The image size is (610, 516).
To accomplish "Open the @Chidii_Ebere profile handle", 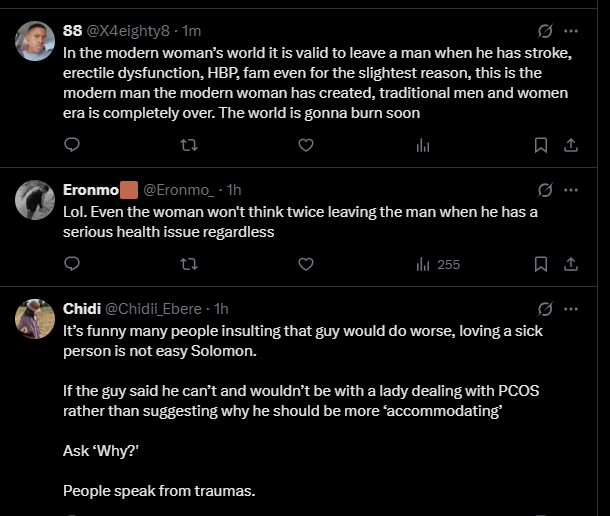I will pos(153,308).
